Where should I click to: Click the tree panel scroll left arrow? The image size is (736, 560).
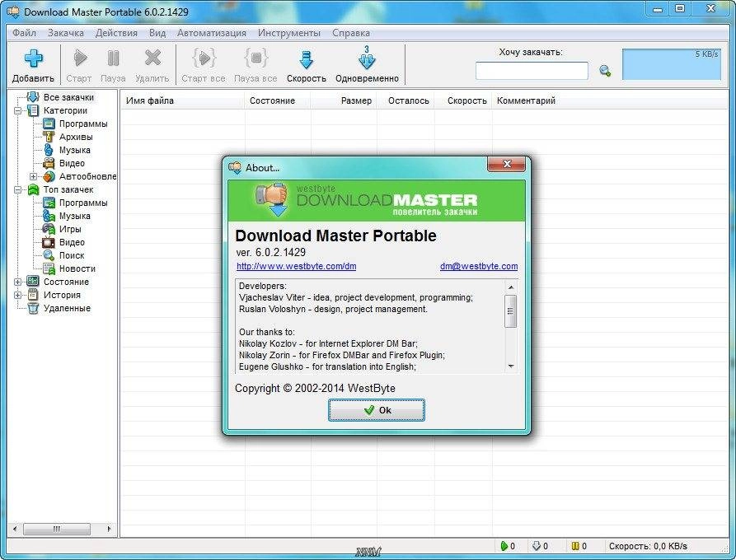click(15, 529)
